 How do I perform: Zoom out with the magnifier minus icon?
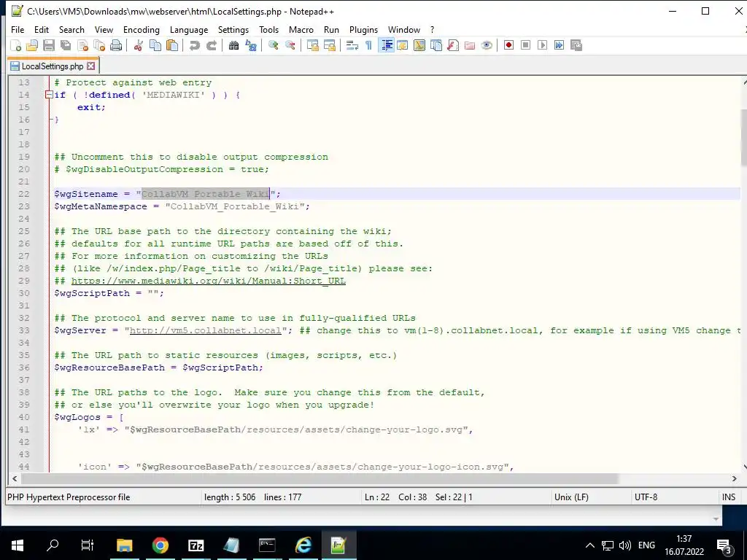(x=290, y=45)
